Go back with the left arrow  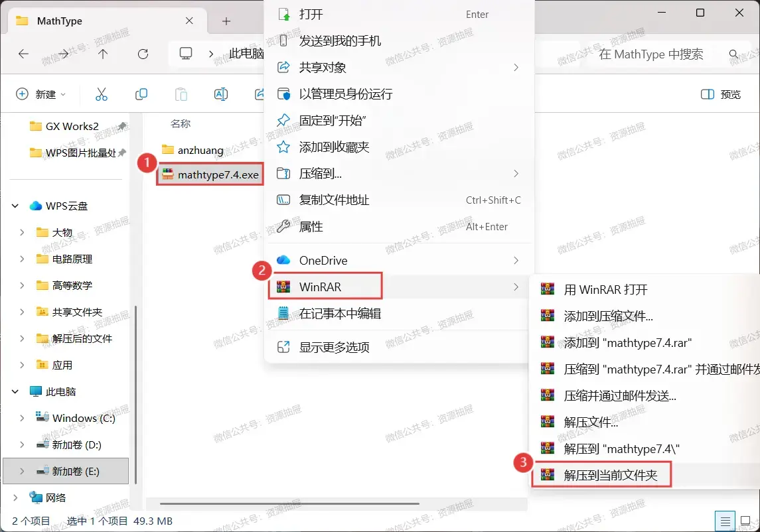tap(23, 54)
